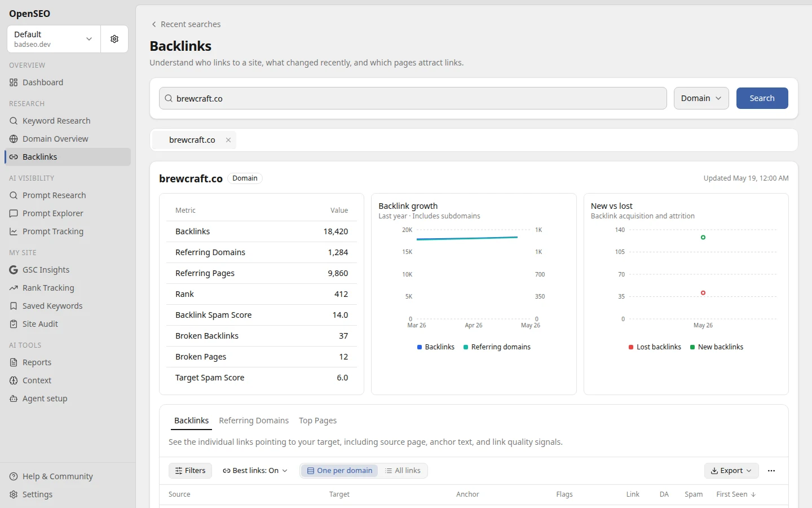The height and width of the screenshot is (508, 812).
Task: Toggle Lost backlinks series in legend
Action: pos(655,347)
